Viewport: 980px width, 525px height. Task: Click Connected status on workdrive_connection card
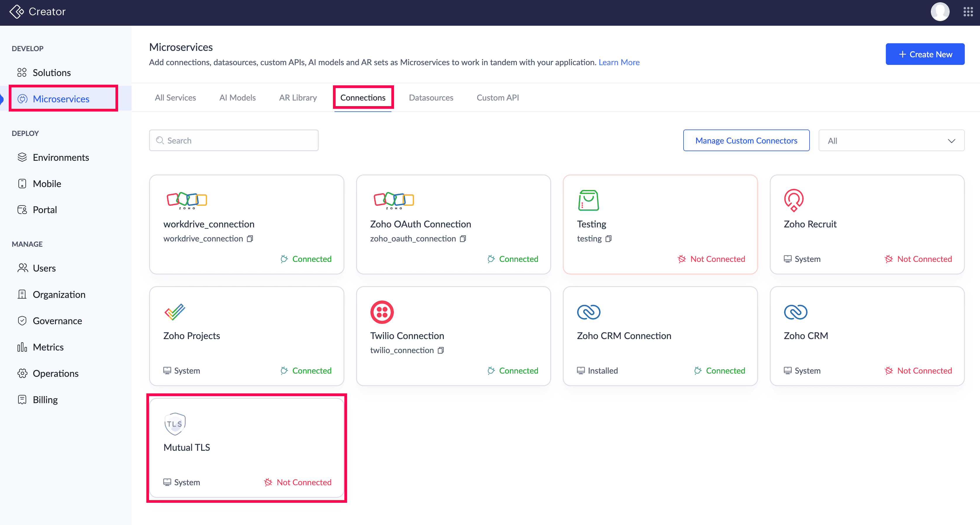pyautogui.click(x=306, y=259)
